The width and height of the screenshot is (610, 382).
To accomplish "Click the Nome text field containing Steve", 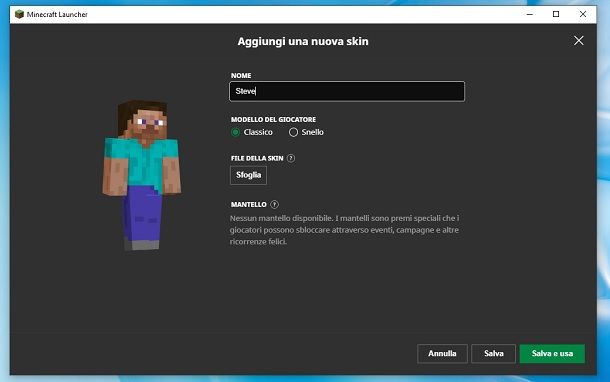I will [x=347, y=91].
